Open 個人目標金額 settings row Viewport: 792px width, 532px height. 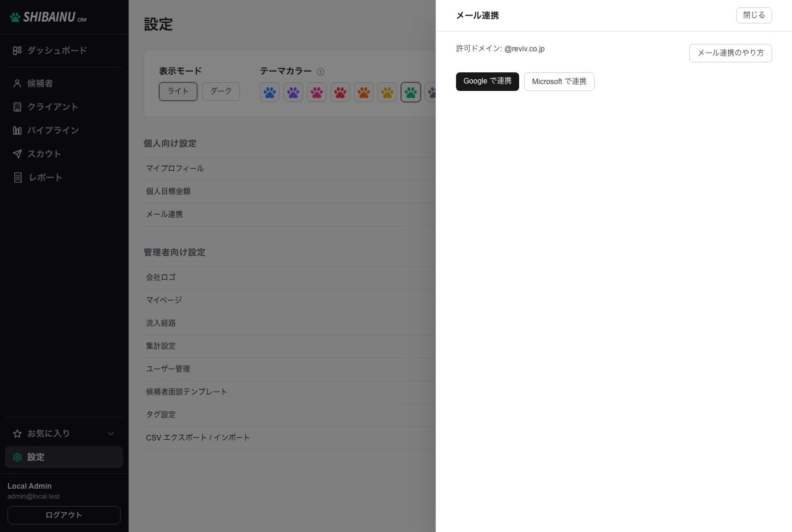[290, 192]
